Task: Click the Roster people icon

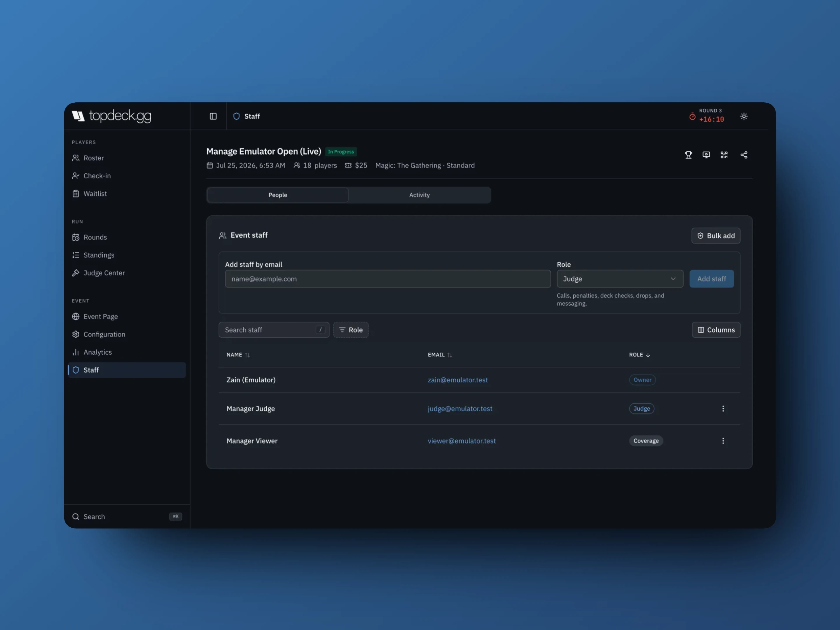Action: (76, 158)
